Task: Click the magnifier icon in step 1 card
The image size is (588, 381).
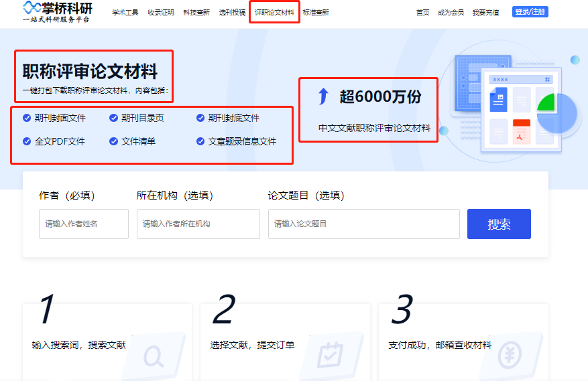Action: (x=154, y=357)
